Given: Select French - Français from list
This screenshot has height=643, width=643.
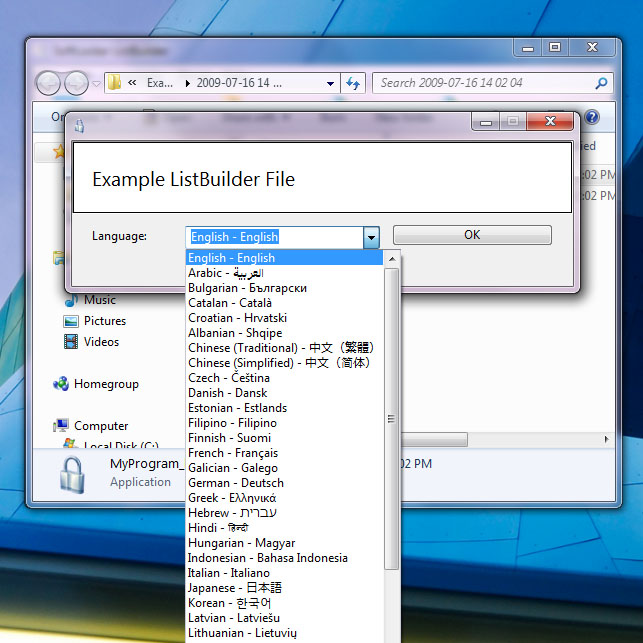Looking at the screenshot, I should click(232, 453).
